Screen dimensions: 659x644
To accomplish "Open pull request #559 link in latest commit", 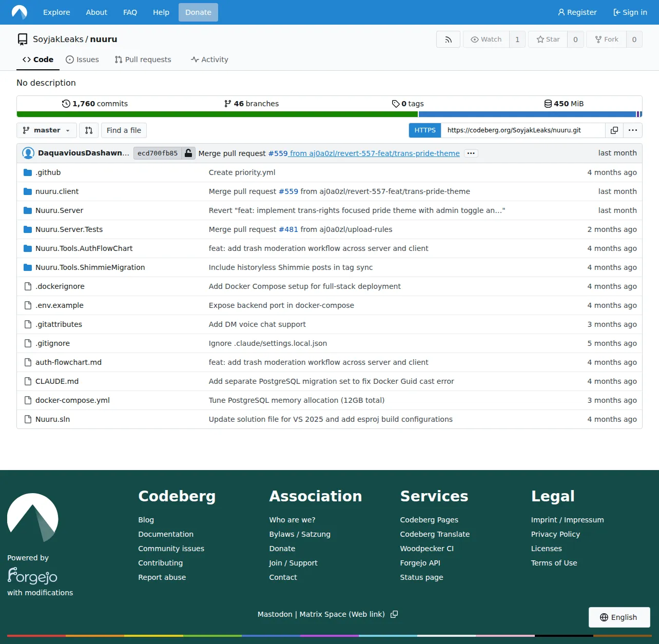I will [x=278, y=153].
